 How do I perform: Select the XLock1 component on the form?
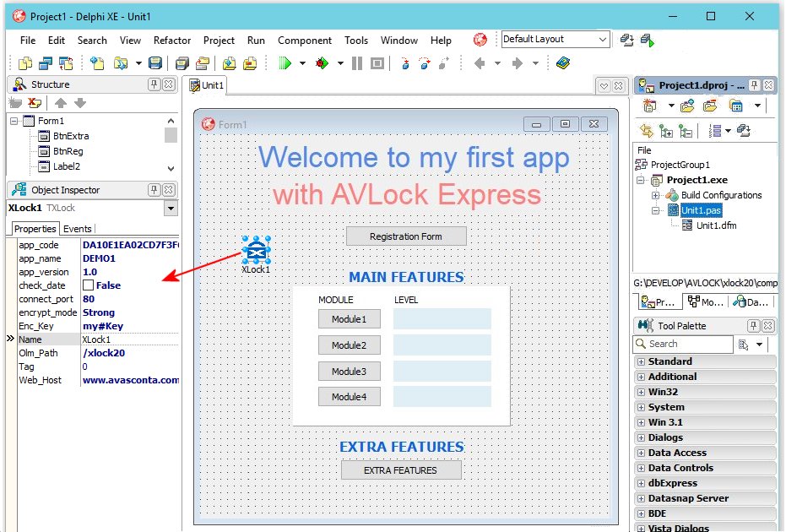pyautogui.click(x=256, y=250)
